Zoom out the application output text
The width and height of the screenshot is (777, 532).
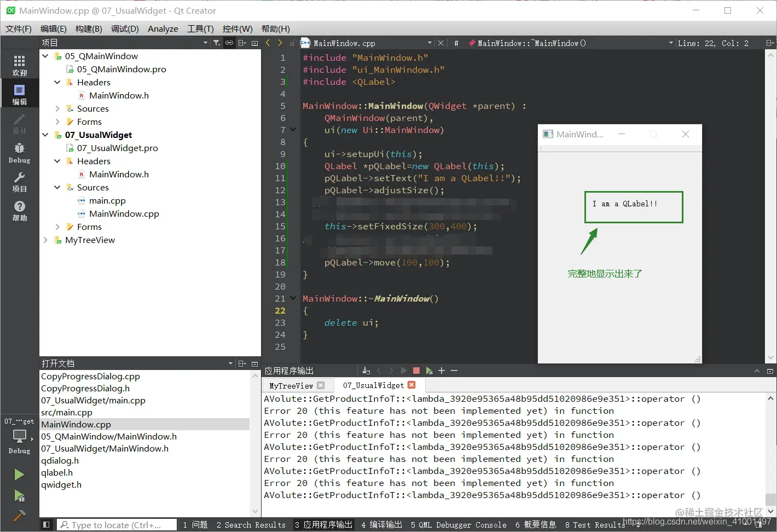454,371
